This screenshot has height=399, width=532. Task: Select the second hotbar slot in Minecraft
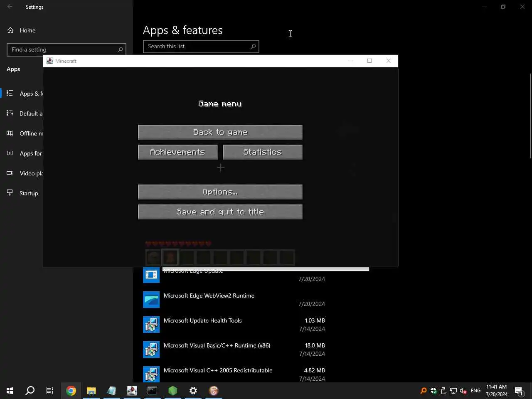click(x=170, y=258)
